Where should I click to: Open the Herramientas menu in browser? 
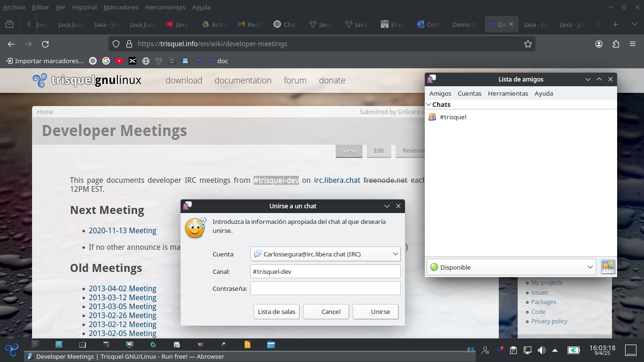(165, 7)
